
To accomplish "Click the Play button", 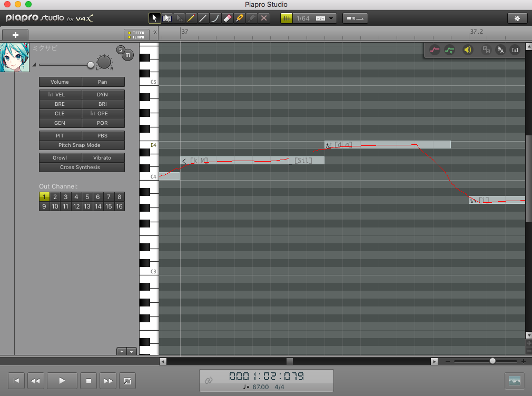I will click(x=62, y=381).
